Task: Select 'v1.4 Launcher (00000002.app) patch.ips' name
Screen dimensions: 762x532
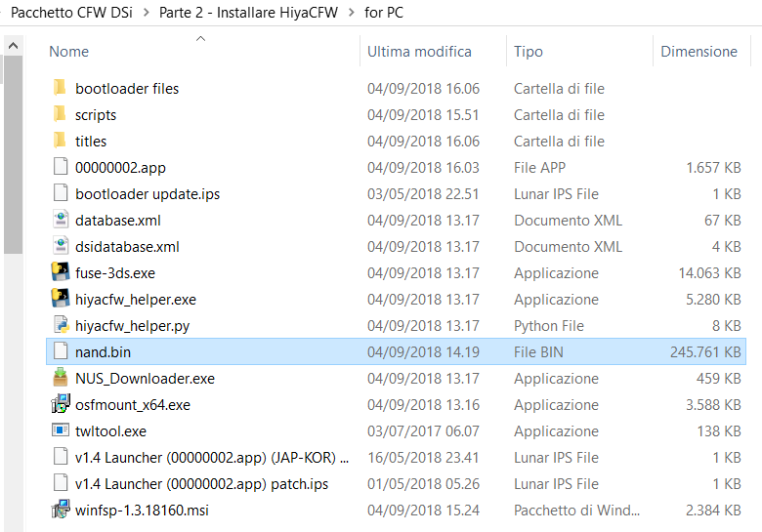Action: click(x=201, y=483)
